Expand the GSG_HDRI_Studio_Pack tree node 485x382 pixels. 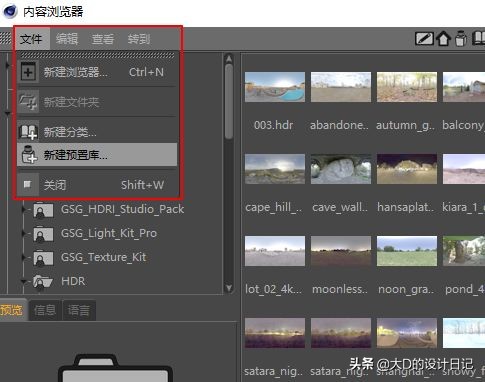tap(23, 209)
